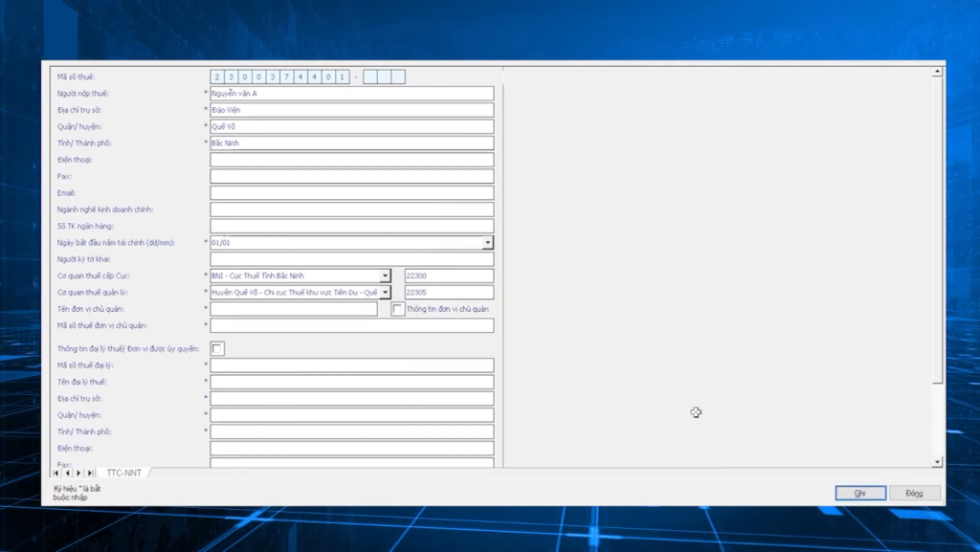980x552 pixels.
Task: Click first digit box of Mã số thuế
Action: pos(217,77)
